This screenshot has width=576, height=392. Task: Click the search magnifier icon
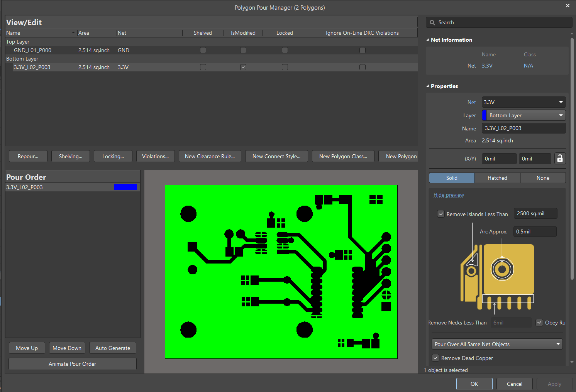tap(432, 23)
